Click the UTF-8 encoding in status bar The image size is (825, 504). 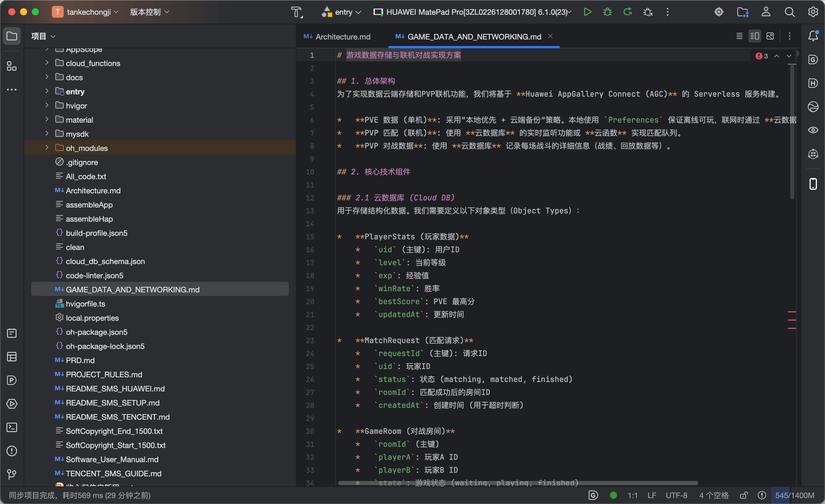click(677, 495)
